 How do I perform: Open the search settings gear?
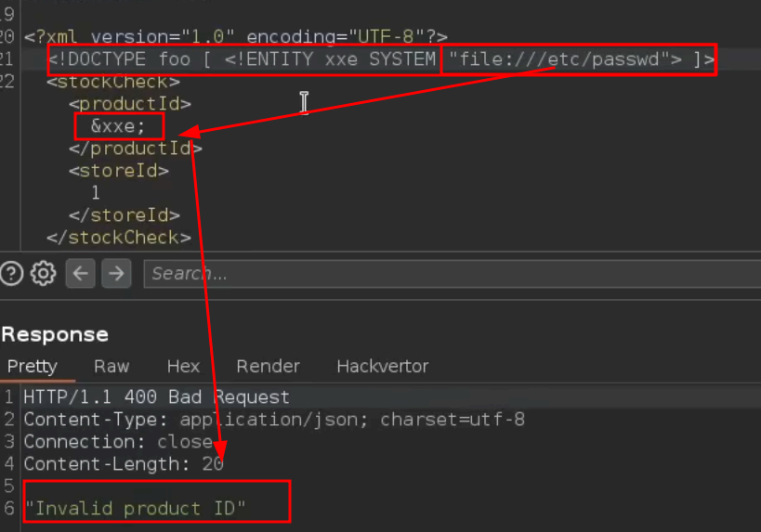[43, 274]
